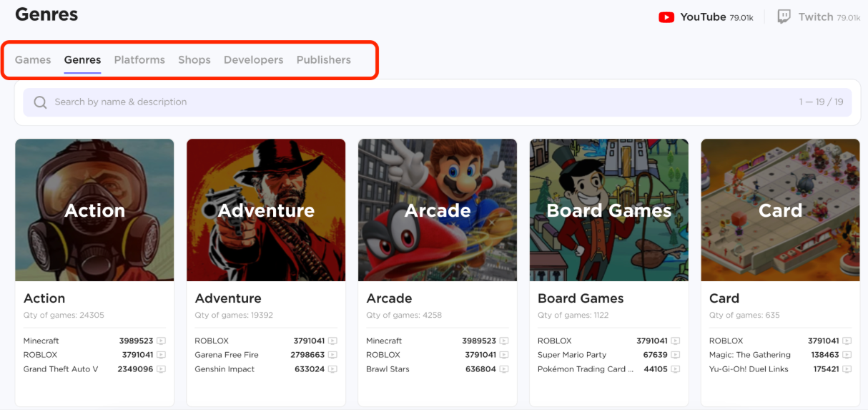
Task: Open Super Mario Party entry
Action: 572,355
